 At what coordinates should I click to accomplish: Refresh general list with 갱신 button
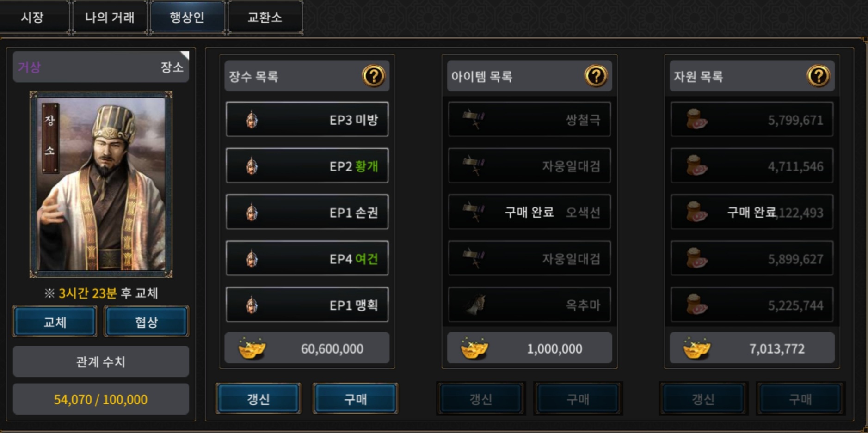(x=258, y=398)
